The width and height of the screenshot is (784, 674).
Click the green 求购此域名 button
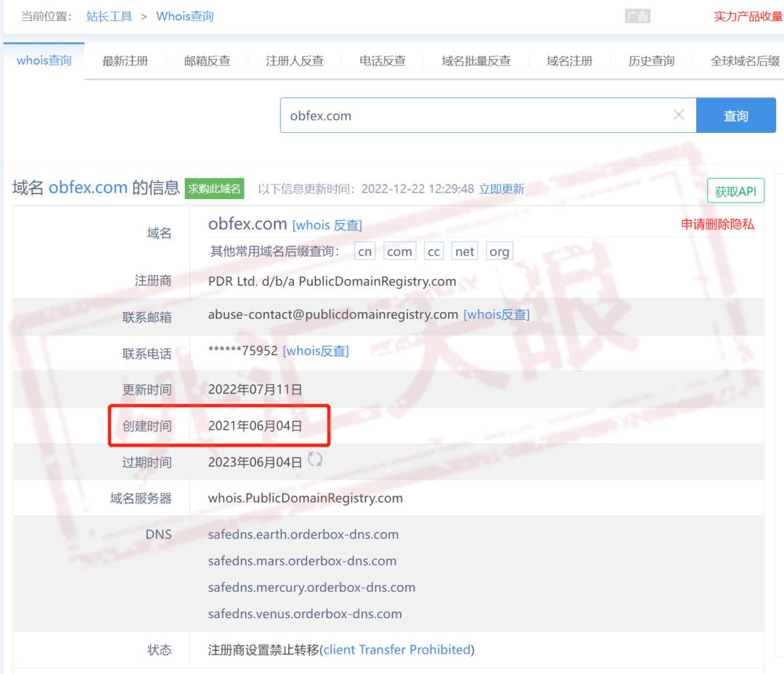coord(214,189)
